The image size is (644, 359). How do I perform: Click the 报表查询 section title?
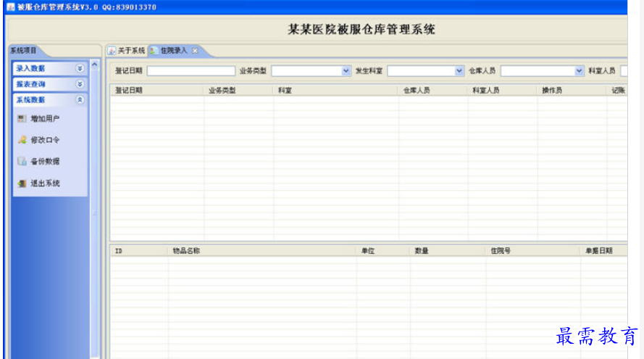pyautogui.click(x=30, y=84)
